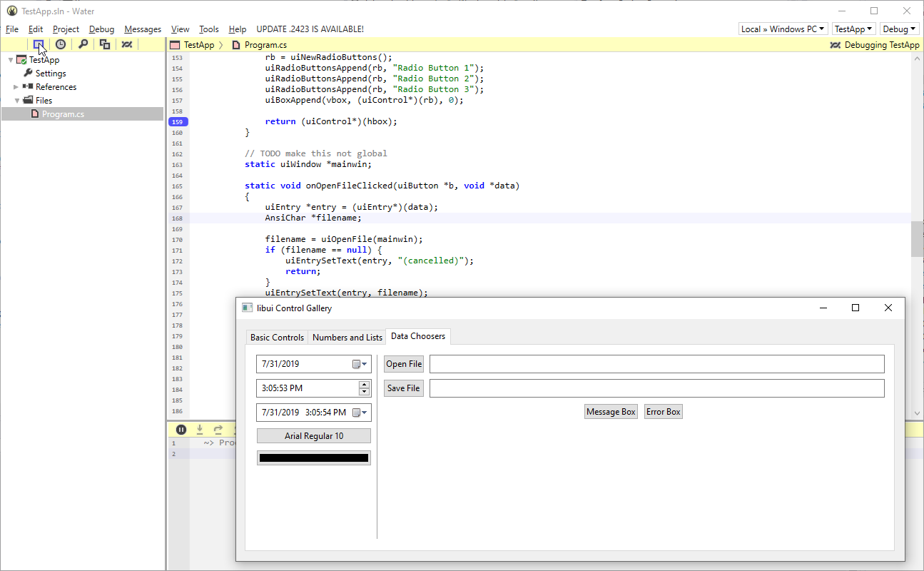924x571 pixels.
Task: Switch to the Numbers and Lists tab
Action: pos(347,338)
